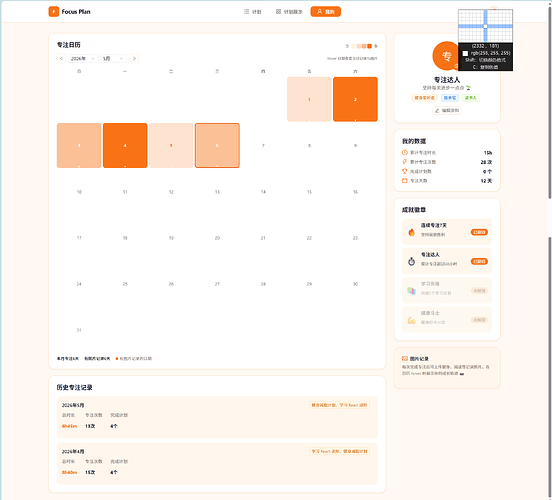Select calendar day 5
The width and height of the screenshot is (552, 500).
click(x=171, y=145)
